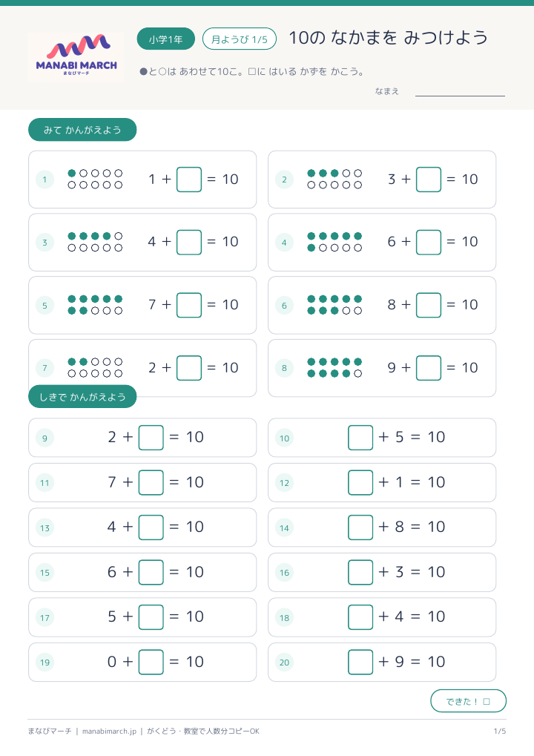
Task: Click the dot grid in problem 2
Action: [x=334, y=180]
